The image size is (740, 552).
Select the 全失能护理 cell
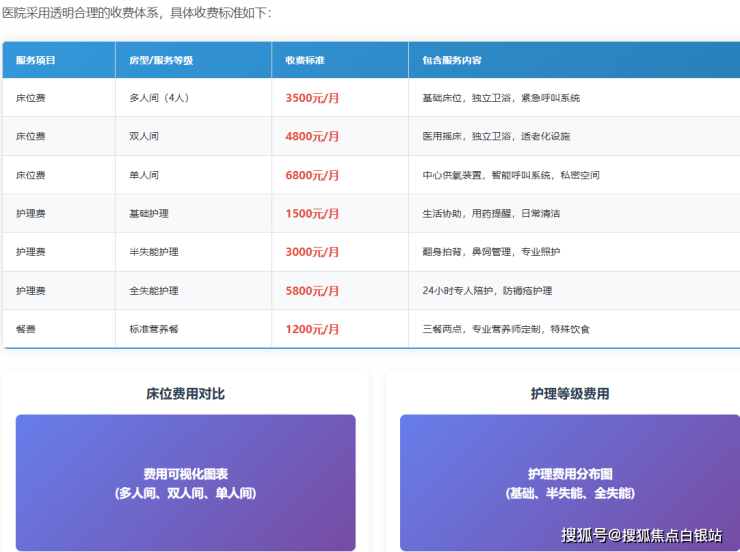[154, 290]
